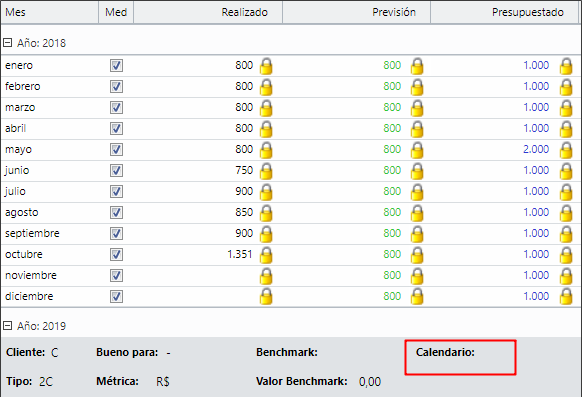Click the Previsión lock icon for diciembre

pyautogui.click(x=417, y=297)
